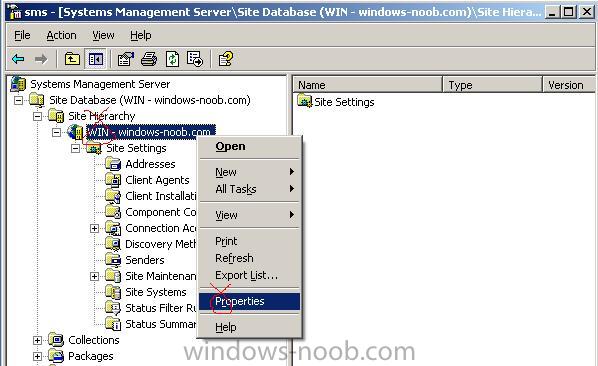Choose Properties from the context menu

click(x=249, y=301)
